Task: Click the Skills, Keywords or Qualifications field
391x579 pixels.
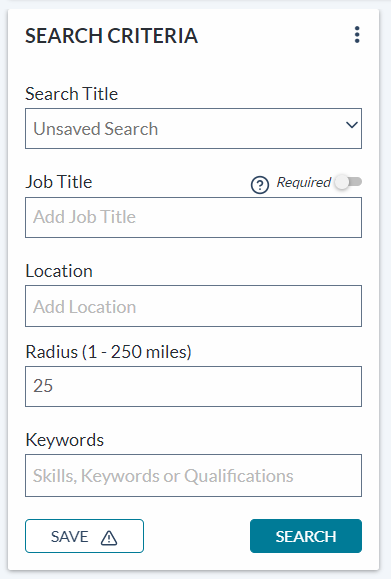Action: click(193, 475)
